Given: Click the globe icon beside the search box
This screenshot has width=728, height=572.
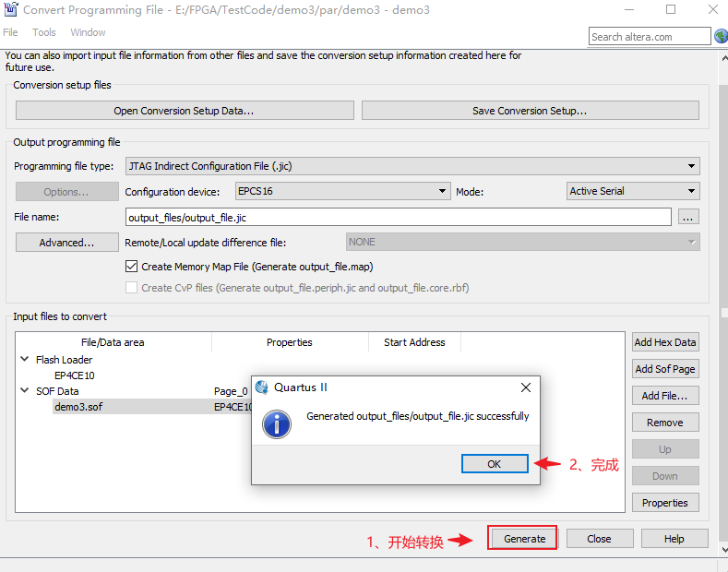Looking at the screenshot, I should [x=722, y=36].
